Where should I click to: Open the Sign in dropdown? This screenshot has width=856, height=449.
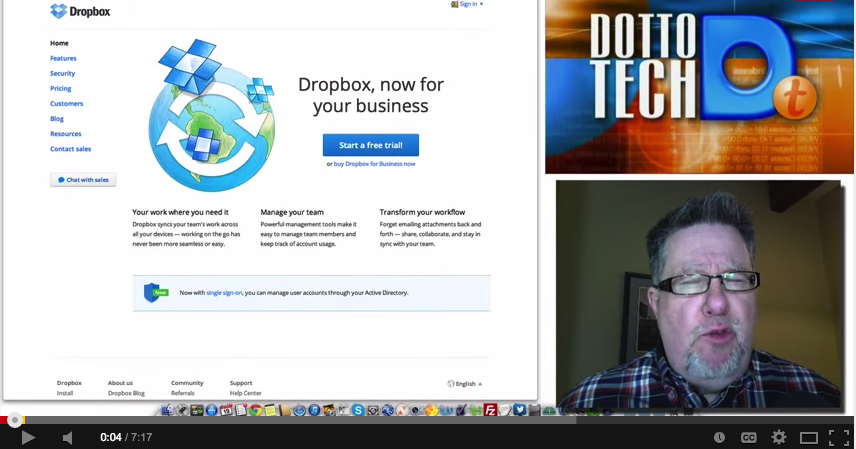pos(467,4)
